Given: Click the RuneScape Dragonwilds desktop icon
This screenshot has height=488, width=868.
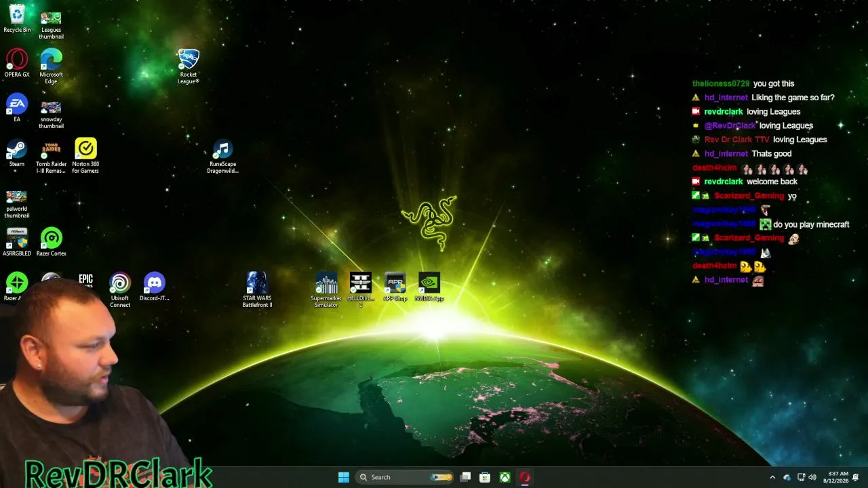Looking at the screenshot, I should click(222, 156).
